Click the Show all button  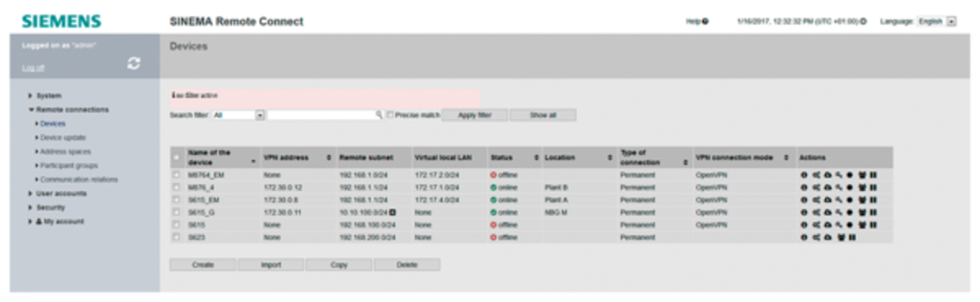tap(543, 115)
